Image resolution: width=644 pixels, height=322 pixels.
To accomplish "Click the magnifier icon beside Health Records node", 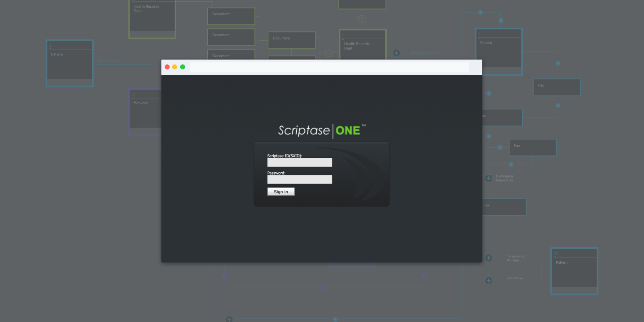I will pos(329,53).
